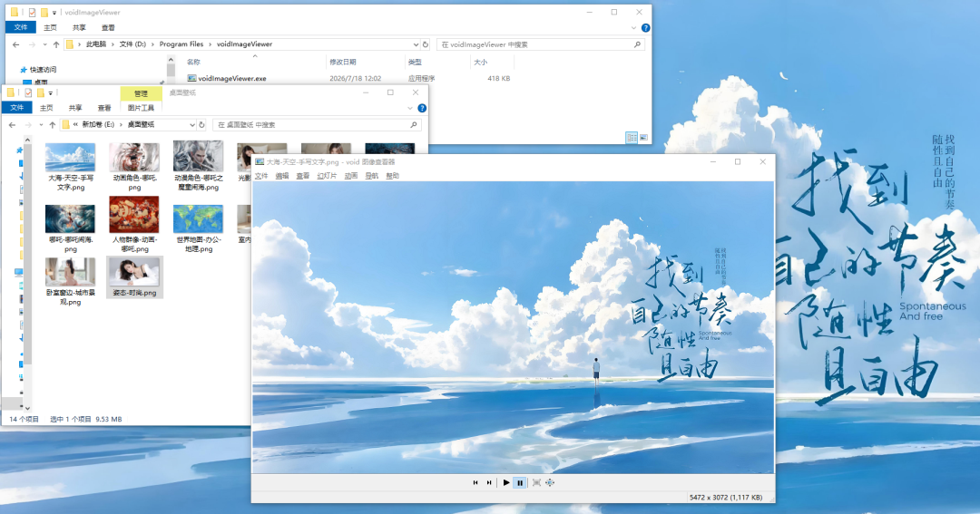
Task: Select 姿态-时尚.png thumbnail
Action: (134, 276)
